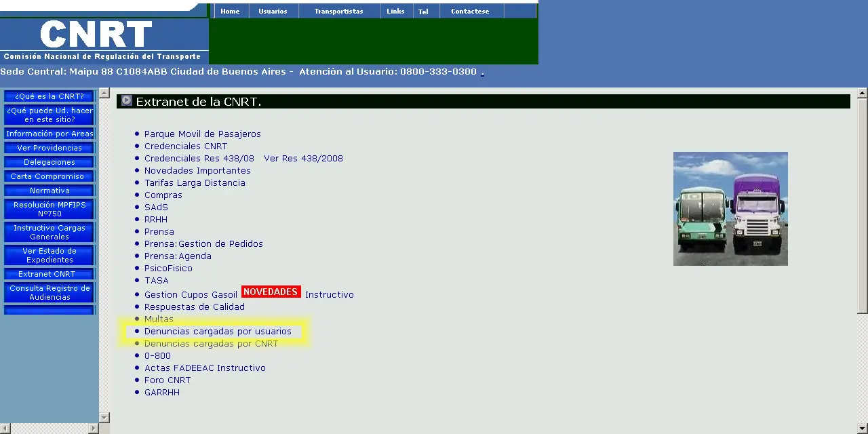Open Denuncias cargadas por usuarios

click(218, 332)
